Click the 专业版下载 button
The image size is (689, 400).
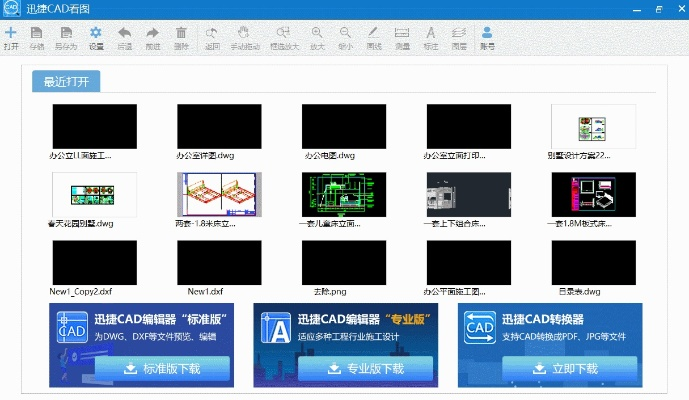click(366, 368)
